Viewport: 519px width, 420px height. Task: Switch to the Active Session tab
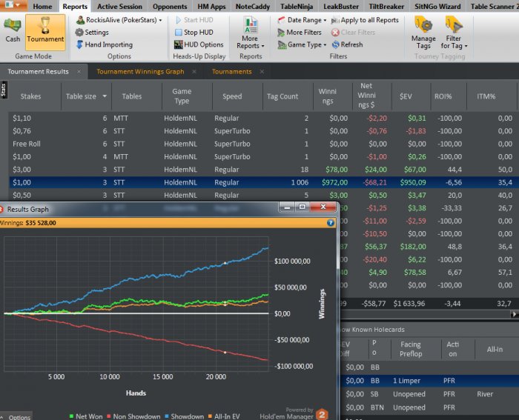click(x=119, y=6)
